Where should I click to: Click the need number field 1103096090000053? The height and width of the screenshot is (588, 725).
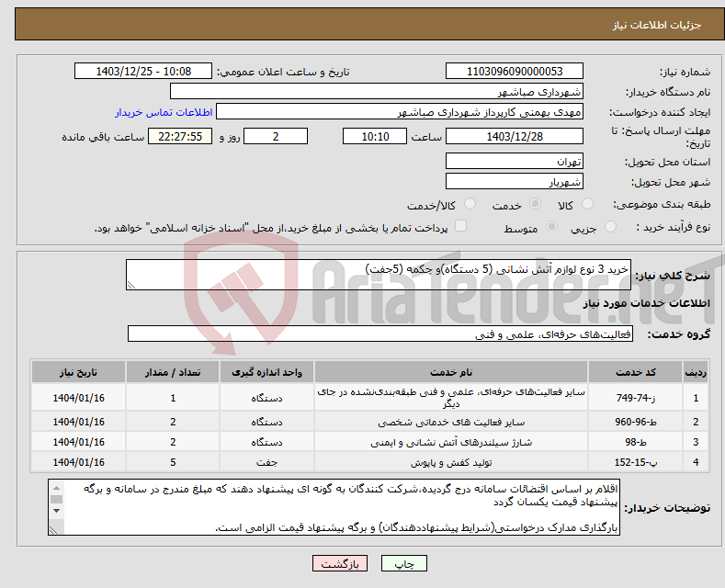click(515, 71)
